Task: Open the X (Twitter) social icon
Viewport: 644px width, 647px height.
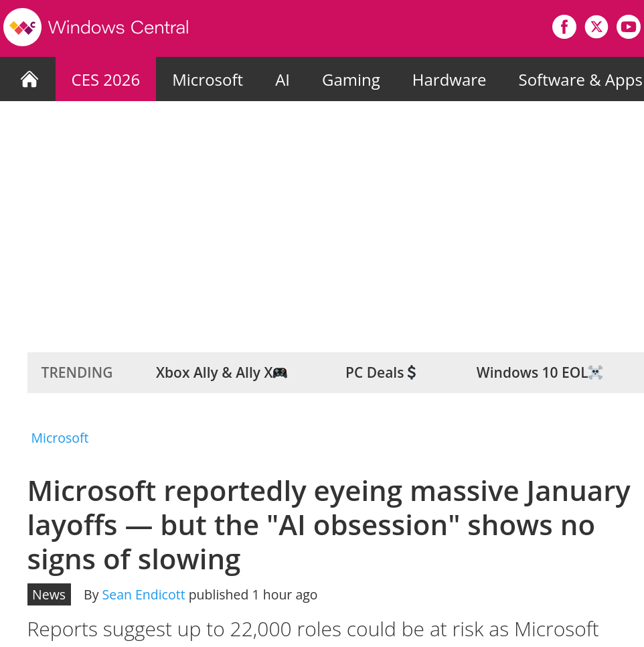Action: point(596,27)
